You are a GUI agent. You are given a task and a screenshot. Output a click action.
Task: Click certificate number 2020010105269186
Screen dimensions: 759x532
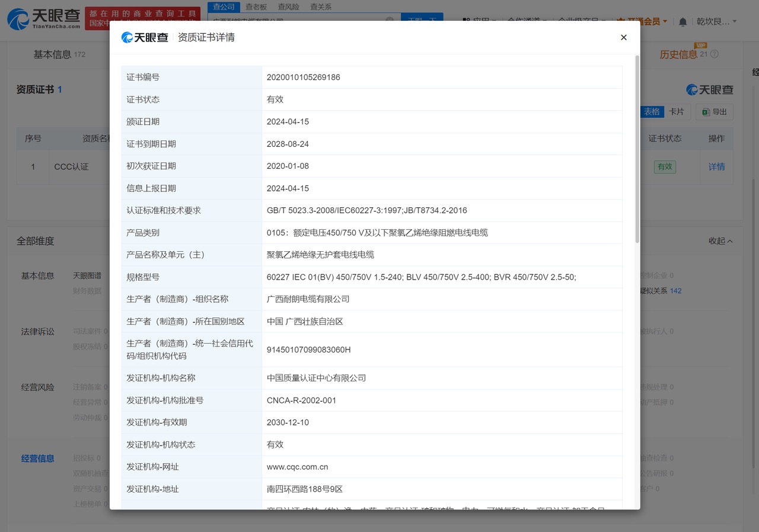coord(303,77)
